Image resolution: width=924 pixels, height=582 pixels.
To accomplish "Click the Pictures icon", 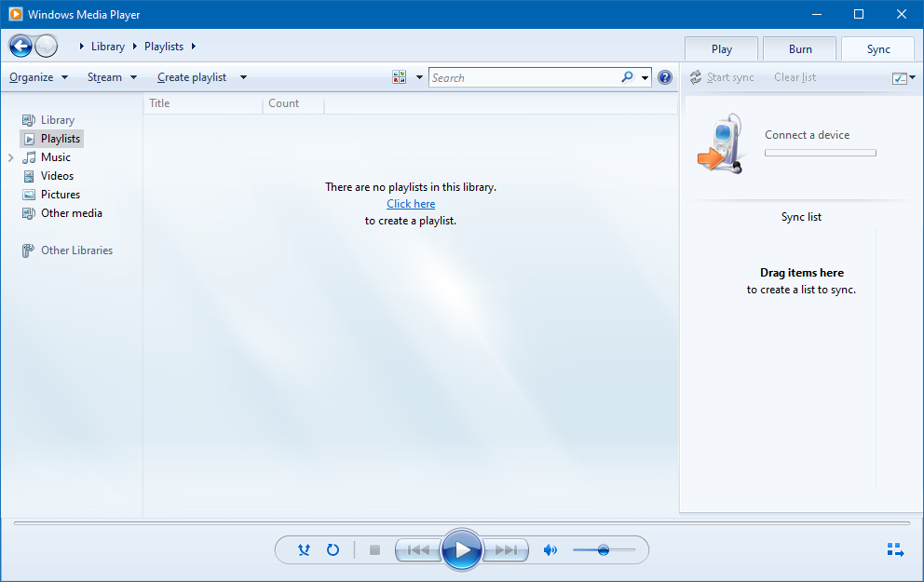I will point(29,195).
